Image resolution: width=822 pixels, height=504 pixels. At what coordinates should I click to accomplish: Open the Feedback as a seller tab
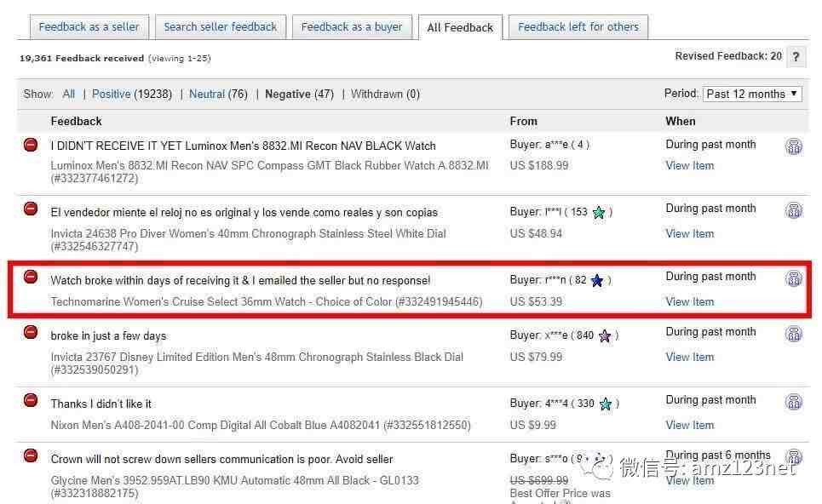click(x=89, y=26)
